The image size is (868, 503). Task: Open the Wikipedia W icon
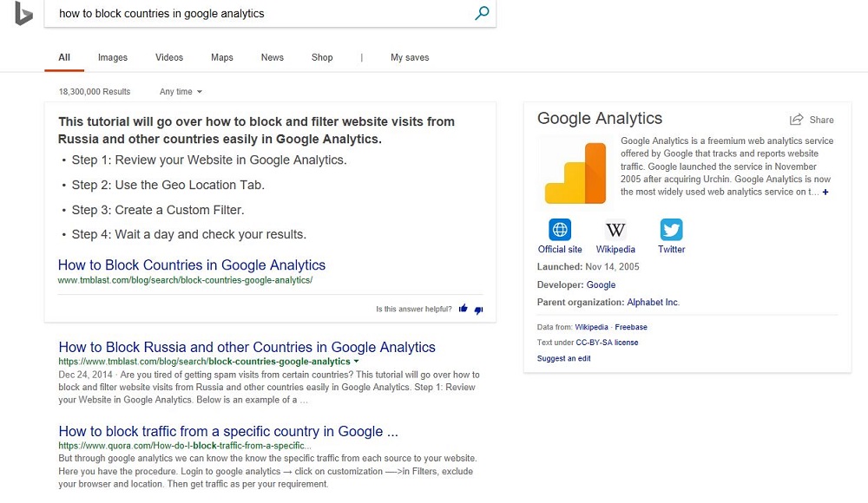click(615, 229)
